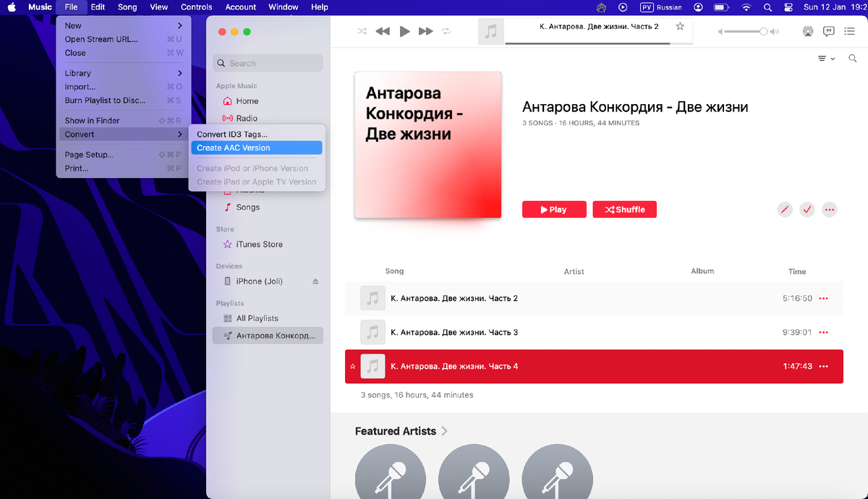Choose Convert ID3 Tags...
The width and height of the screenshot is (868, 499).
click(x=257, y=134)
